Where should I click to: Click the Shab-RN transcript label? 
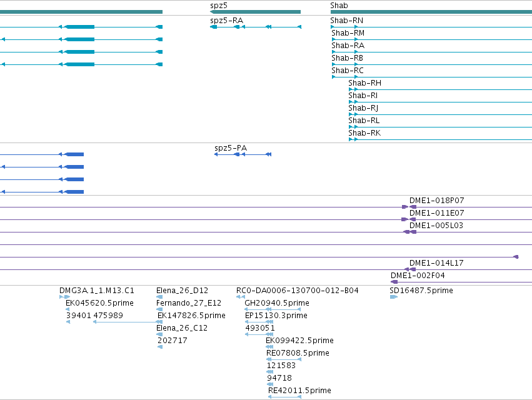coord(347,21)
